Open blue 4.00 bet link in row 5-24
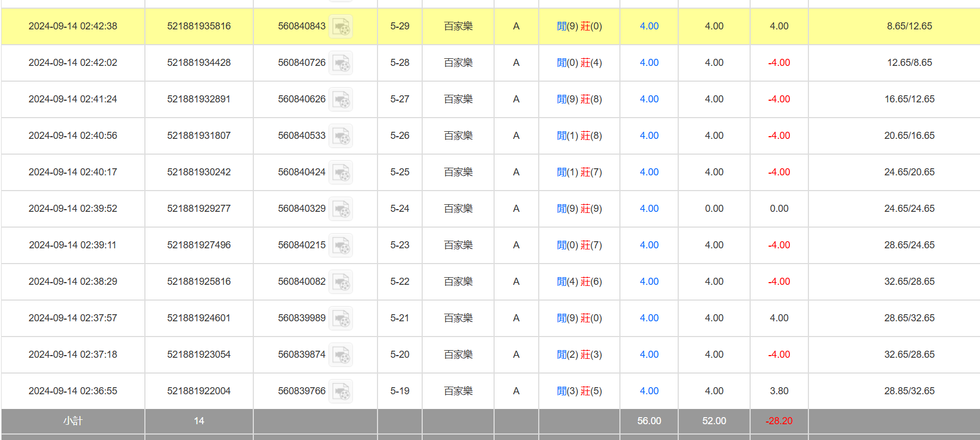The width and height of the screenshot is (980, 440). [x=649, y=209]
